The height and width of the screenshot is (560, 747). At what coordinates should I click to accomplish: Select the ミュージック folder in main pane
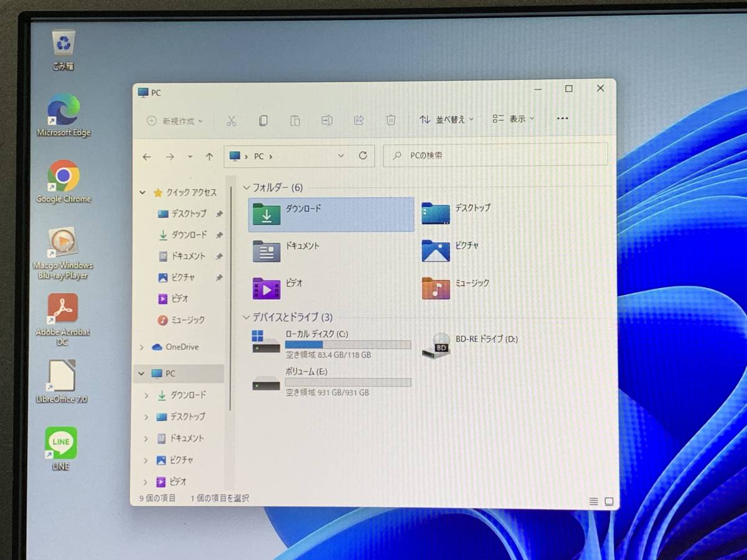(456, 287)
